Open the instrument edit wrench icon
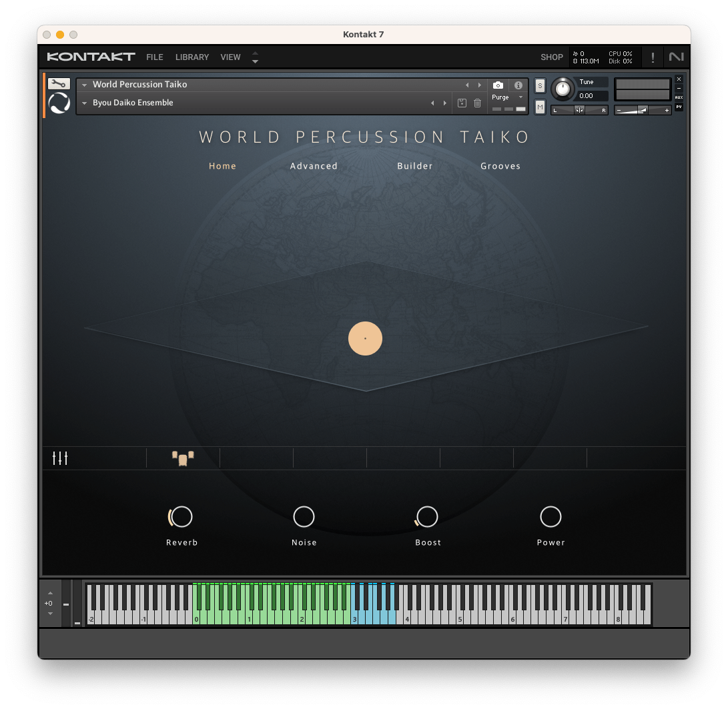 [59, 83]
